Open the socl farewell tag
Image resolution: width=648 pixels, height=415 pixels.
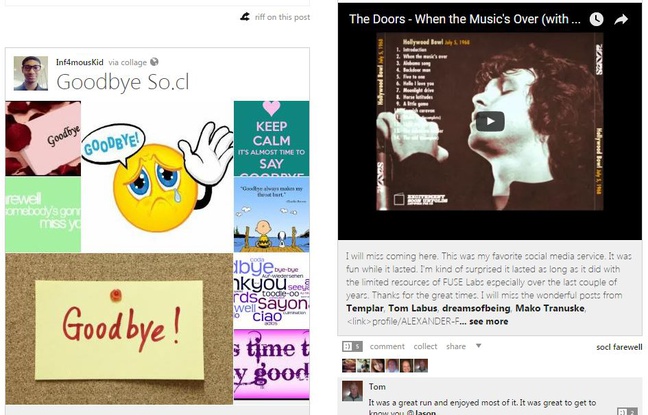[x=619, y=347]
